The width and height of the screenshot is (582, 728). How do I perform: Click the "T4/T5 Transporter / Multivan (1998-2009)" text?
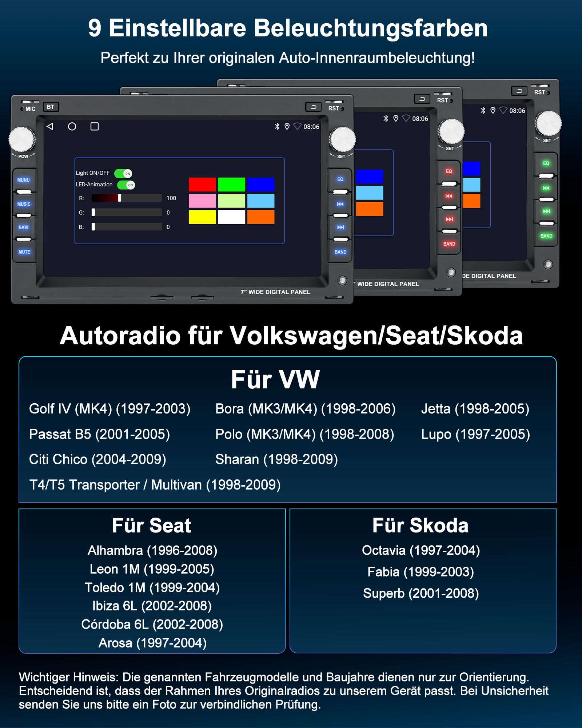point(155,485)
